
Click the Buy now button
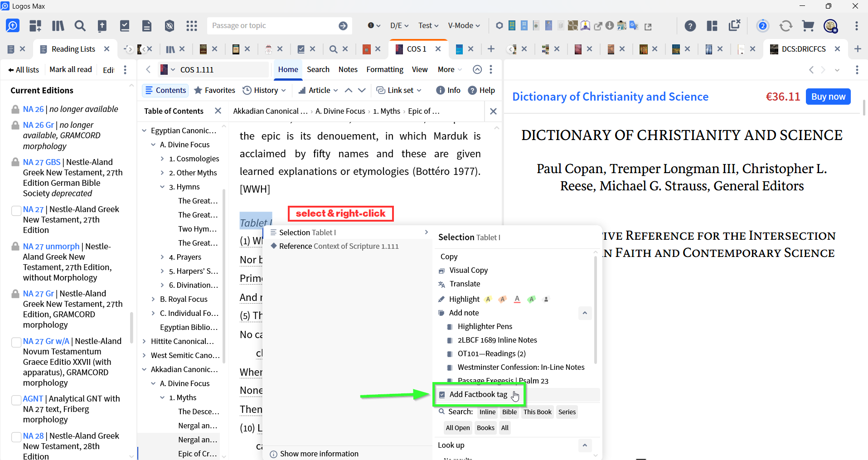pyautogui.click(x=828, y=97)
